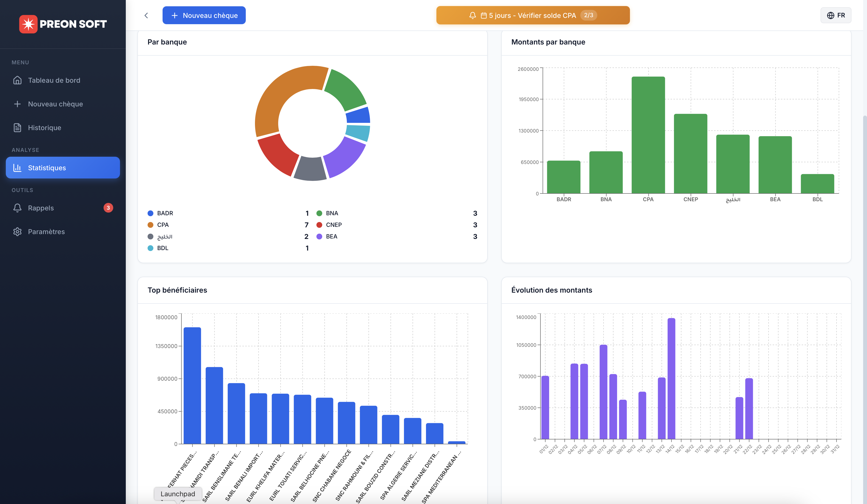
Task: Click the bar chart icon in Statistiques
Action: pyautogui.click(x=18, y=168)
